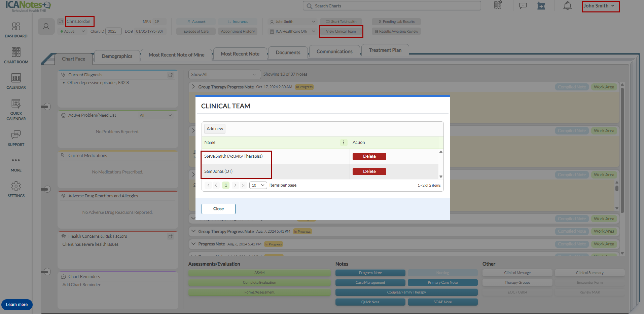Open the notifications bell

tap(568, 6)
